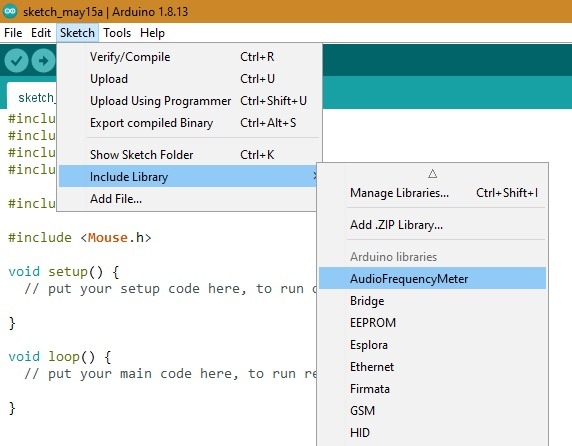Include the EEPROM library

[432, 323]
